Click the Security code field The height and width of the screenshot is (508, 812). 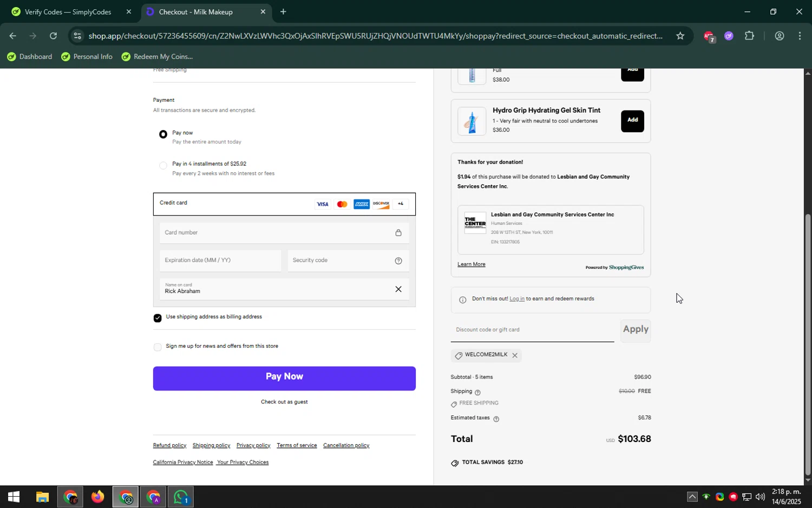point(348,260)
